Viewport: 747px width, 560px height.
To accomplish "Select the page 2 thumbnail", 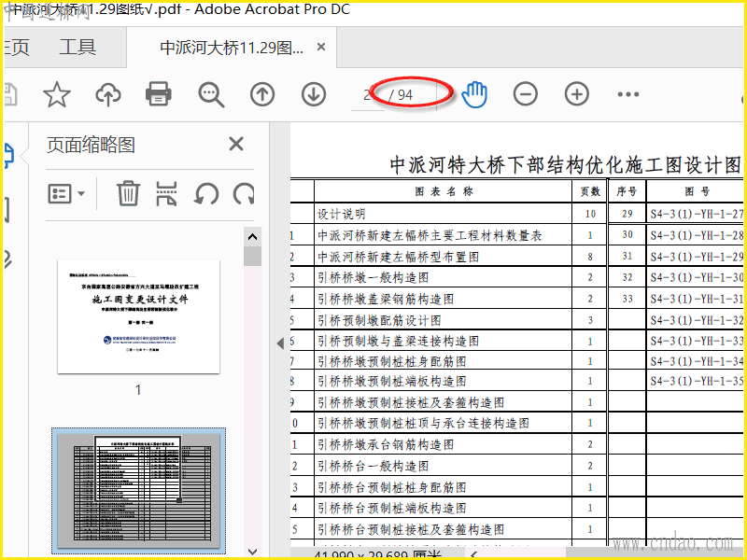I will pos(138,490).
